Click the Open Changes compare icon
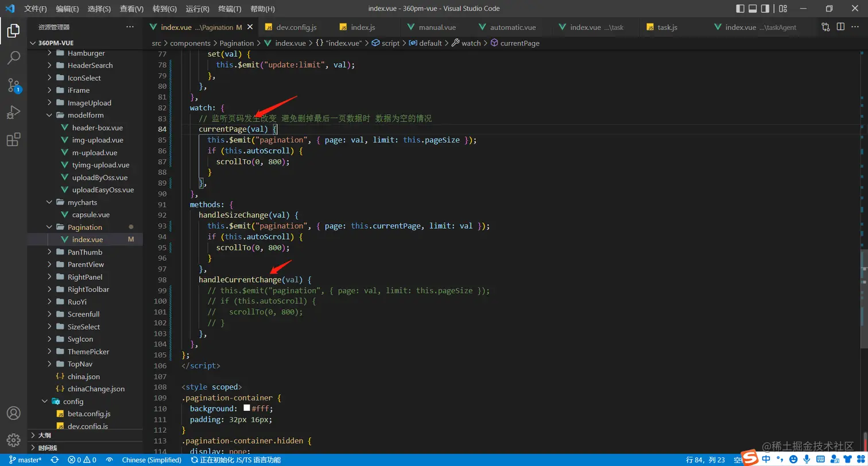The image size is (868, 466). 826,27
